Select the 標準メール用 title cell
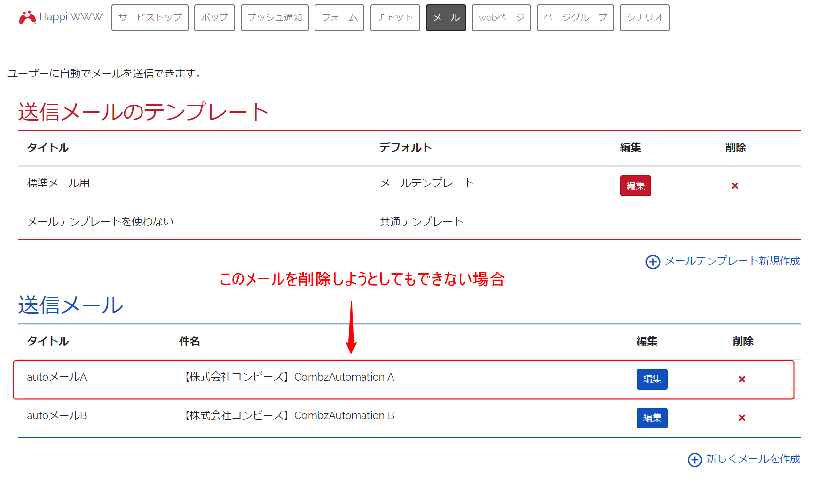Screen dimensions: 818x504 click(58, 183)
